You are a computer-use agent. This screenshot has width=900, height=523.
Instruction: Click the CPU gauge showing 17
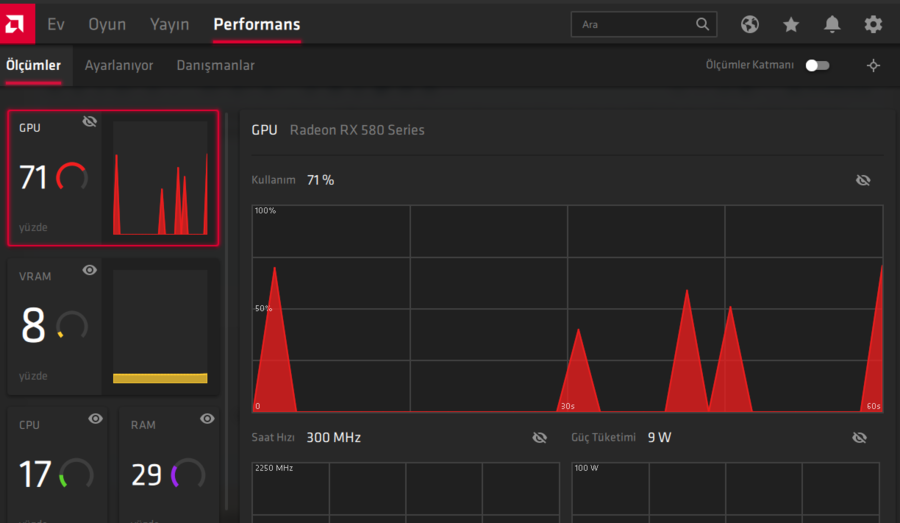[76, 474]
